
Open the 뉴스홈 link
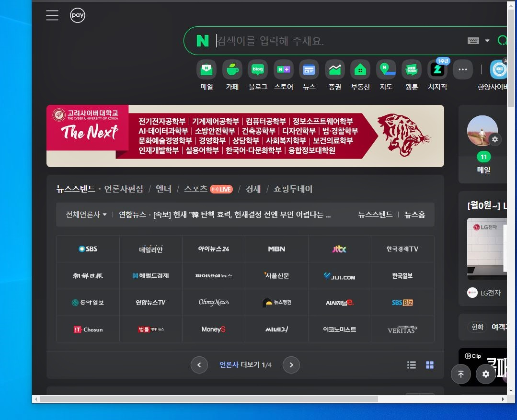click(x=415, y=215)
